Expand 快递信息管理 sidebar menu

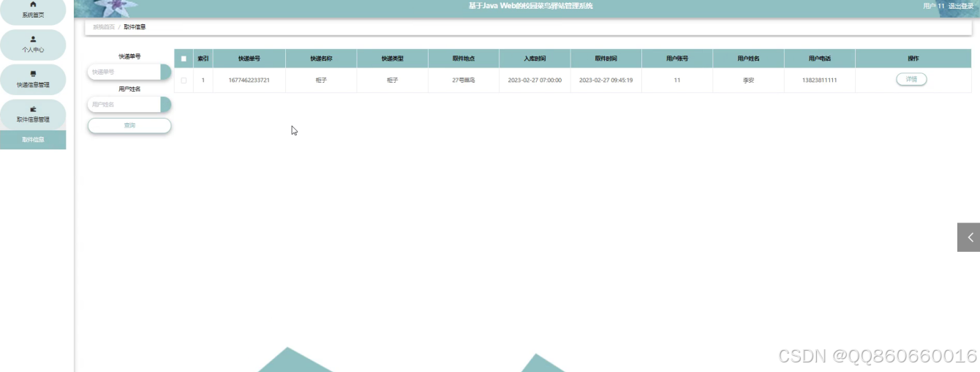(33, 80)
